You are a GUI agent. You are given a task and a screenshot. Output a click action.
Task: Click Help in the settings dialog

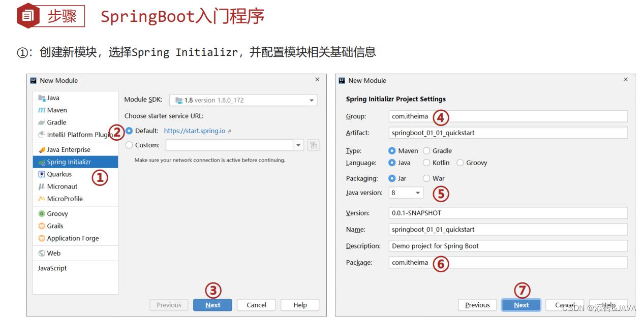point(608,305)
